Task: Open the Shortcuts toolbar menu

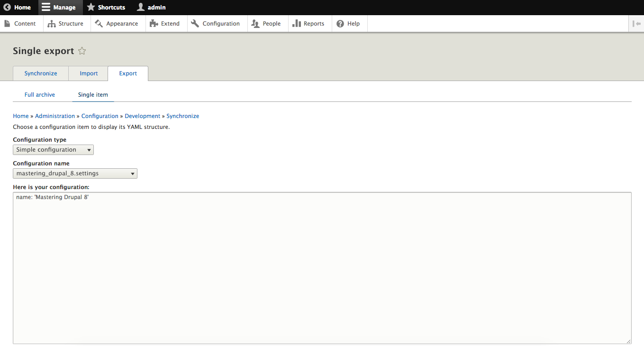Action: pos(106,8)
